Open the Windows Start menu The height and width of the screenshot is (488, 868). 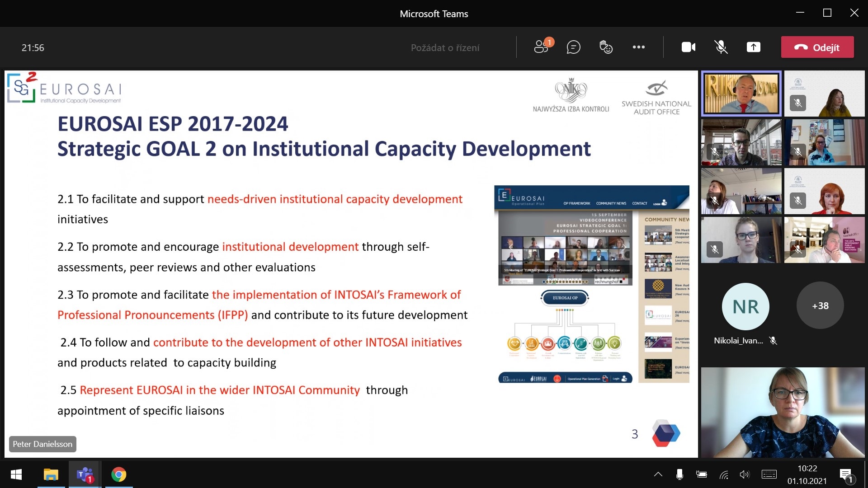click(x=16, y=474)
